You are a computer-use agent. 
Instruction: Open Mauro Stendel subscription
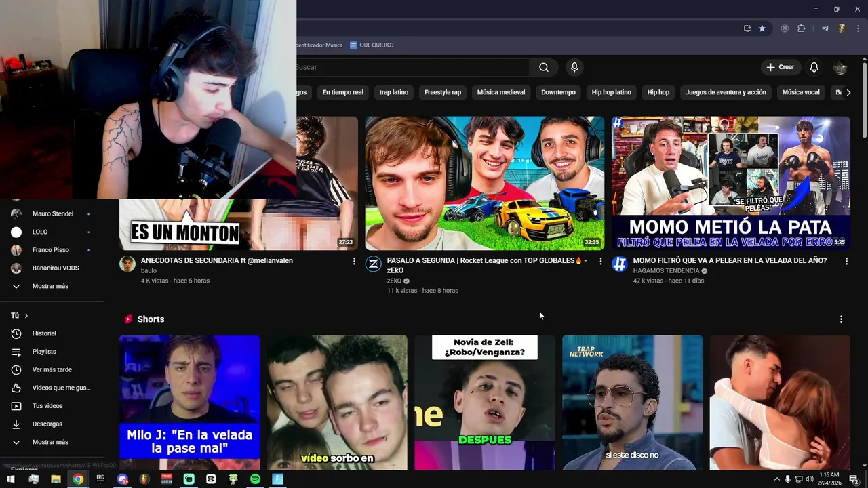point(52,213)
